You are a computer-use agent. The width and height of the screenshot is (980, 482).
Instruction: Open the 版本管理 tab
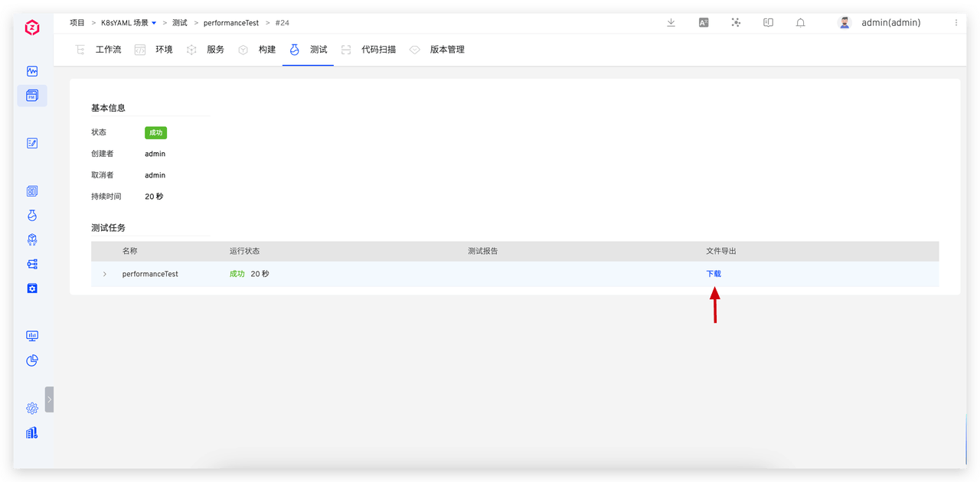tap(446, 50)
